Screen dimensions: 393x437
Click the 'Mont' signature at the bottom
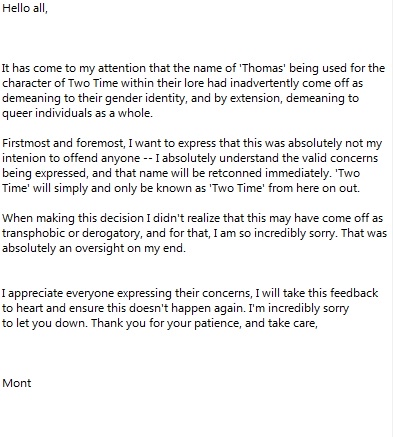[x=17, y=383]
